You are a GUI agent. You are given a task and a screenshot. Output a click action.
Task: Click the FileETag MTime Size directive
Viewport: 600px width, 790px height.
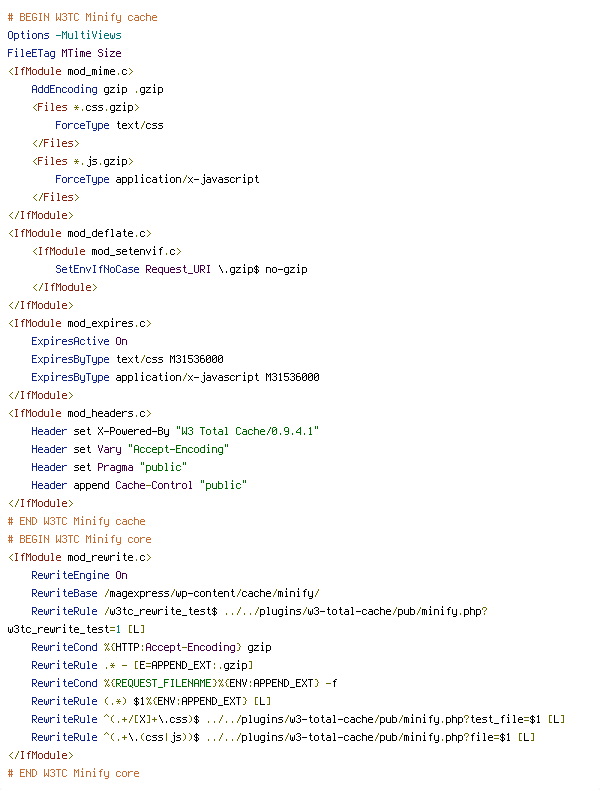(64, 53)
